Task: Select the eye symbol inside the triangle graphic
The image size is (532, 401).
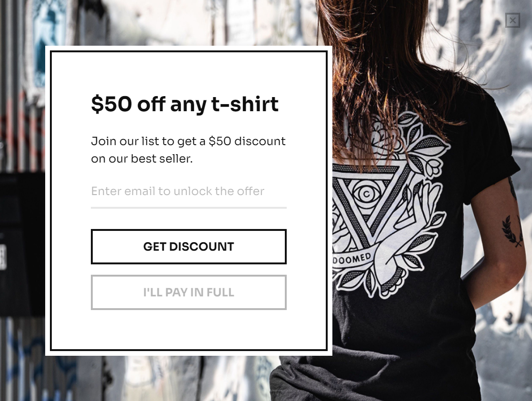Action: pyautogui.click(x=366, y=194)
